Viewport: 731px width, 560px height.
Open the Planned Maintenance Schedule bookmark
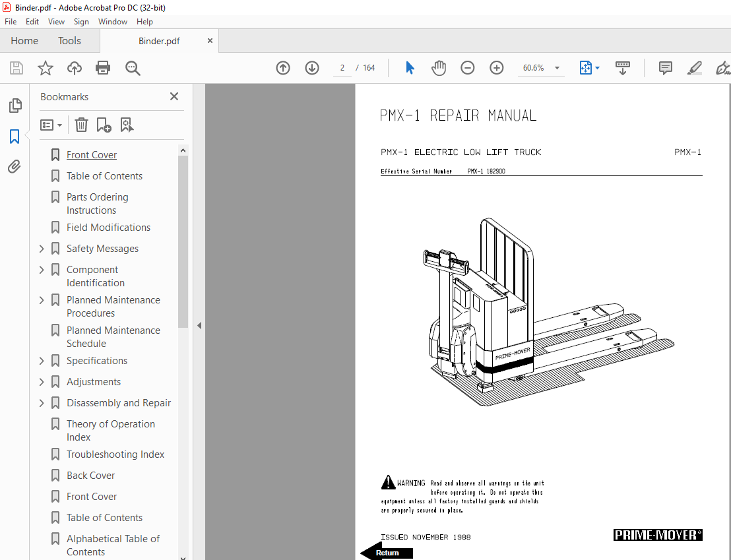pos(113,337)
